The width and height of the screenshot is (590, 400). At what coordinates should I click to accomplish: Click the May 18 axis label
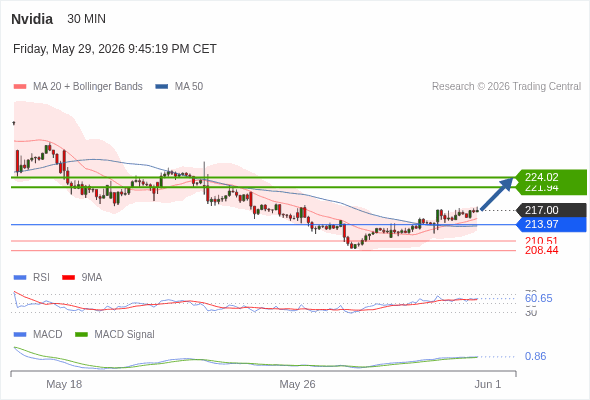tap(64, 384)
